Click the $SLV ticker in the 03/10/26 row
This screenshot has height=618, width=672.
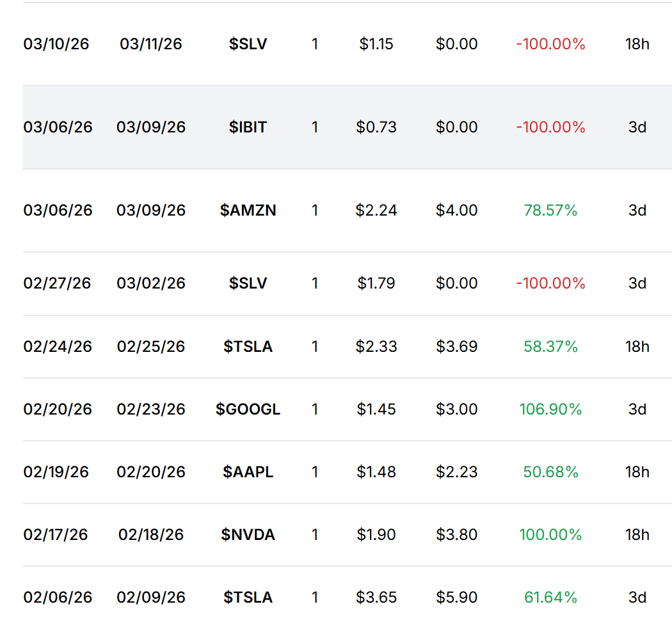coord(248,44)
